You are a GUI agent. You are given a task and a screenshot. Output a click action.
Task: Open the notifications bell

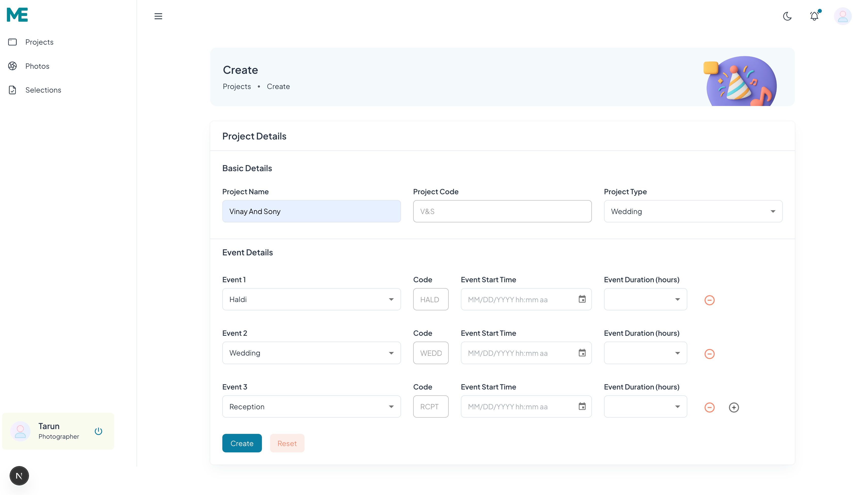814,16
